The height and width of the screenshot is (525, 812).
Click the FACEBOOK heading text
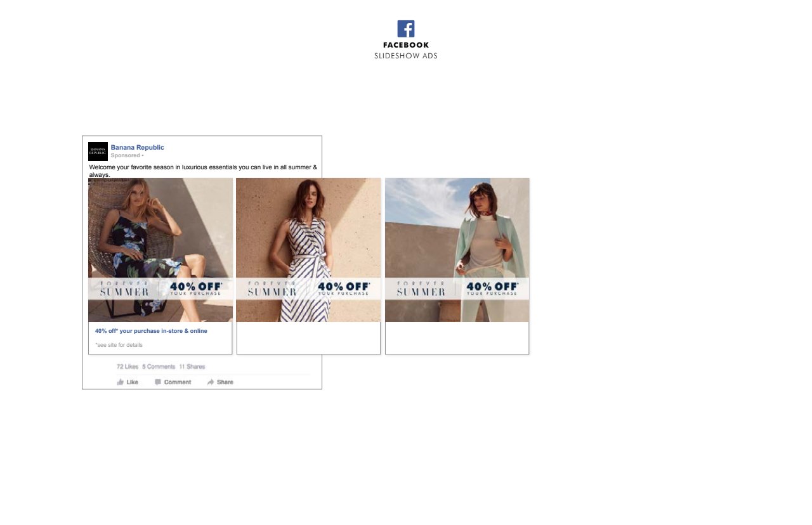(x=406, y=45)
